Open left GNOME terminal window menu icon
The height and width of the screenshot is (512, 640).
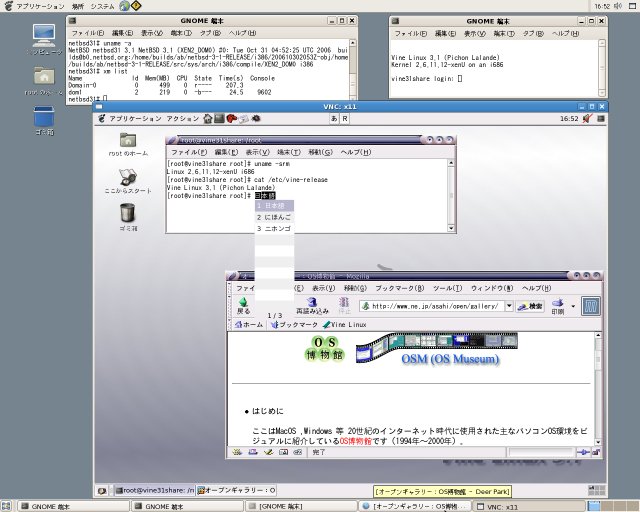72,20
